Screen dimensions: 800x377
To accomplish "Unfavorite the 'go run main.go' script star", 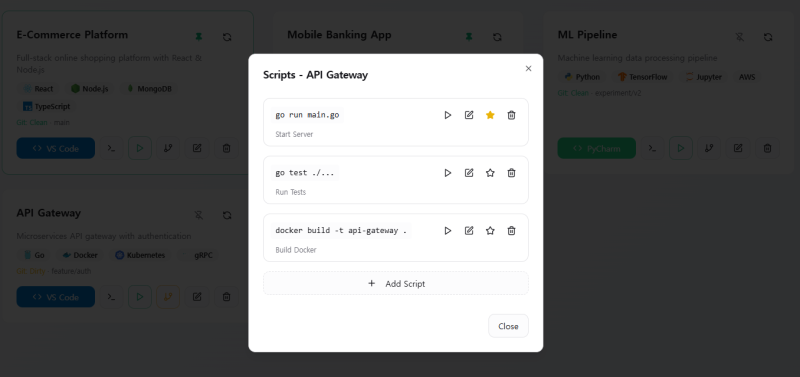I will tap(490, 115).
